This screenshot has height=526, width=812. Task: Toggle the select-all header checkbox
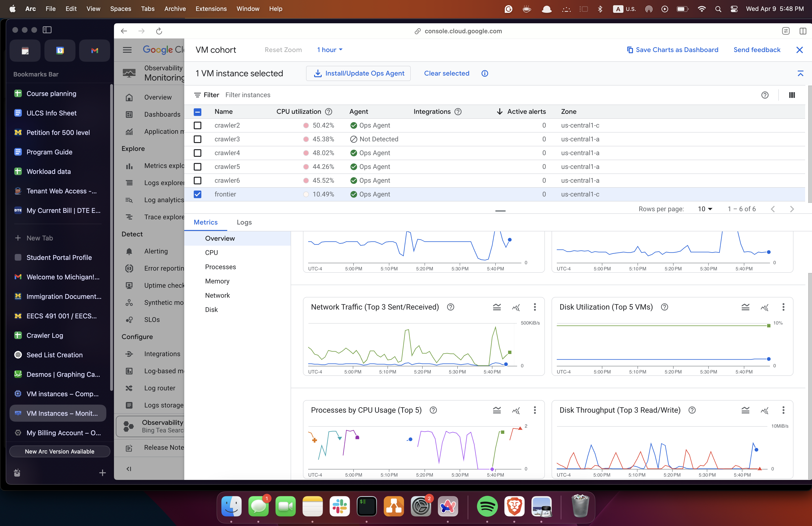pos(198,112)
